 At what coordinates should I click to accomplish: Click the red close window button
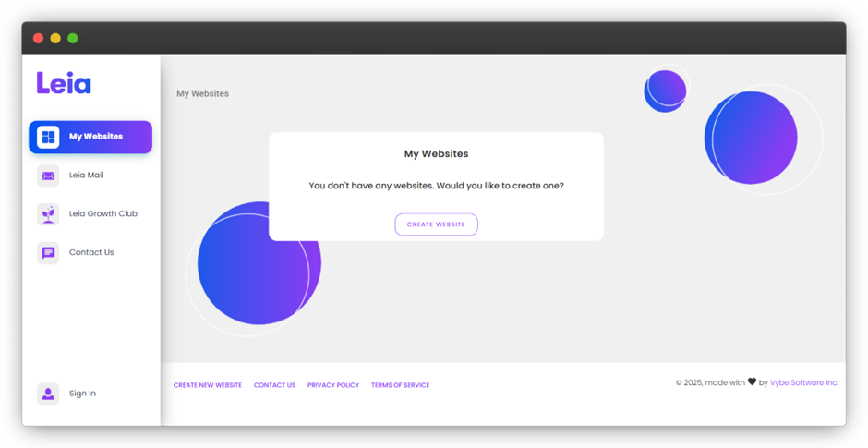[x=38, y=38]
